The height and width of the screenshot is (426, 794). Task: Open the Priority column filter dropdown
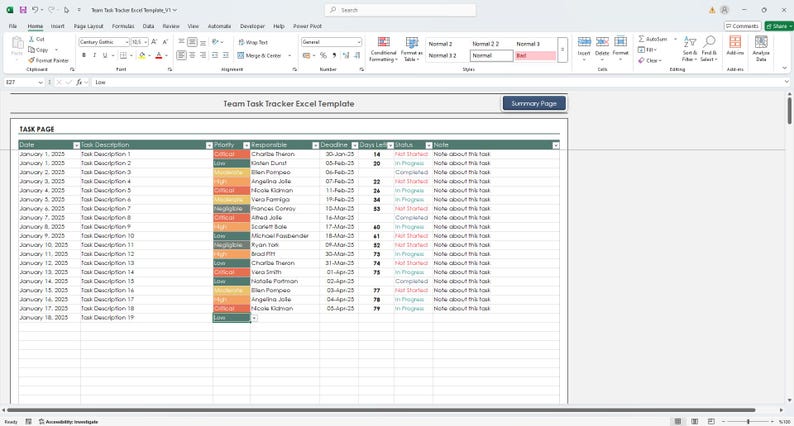247,145
